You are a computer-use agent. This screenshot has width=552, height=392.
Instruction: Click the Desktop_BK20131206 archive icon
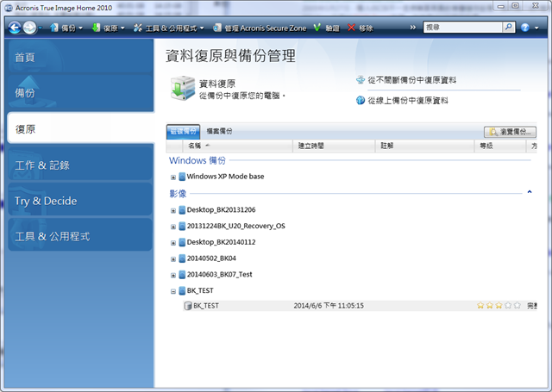pyautogui.click(x=182, y=210)
